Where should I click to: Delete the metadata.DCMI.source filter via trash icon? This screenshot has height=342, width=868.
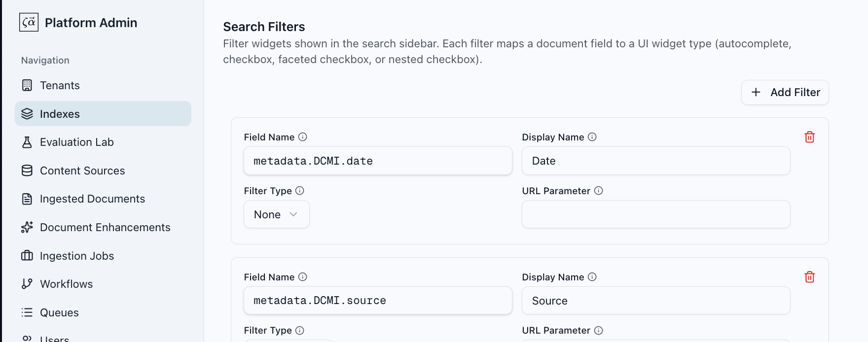pyautogui.click(x=809, y=277)
